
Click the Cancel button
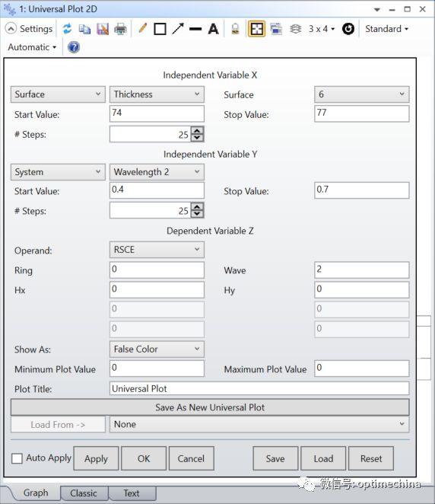pyautogui.click(x=192, y=458)
